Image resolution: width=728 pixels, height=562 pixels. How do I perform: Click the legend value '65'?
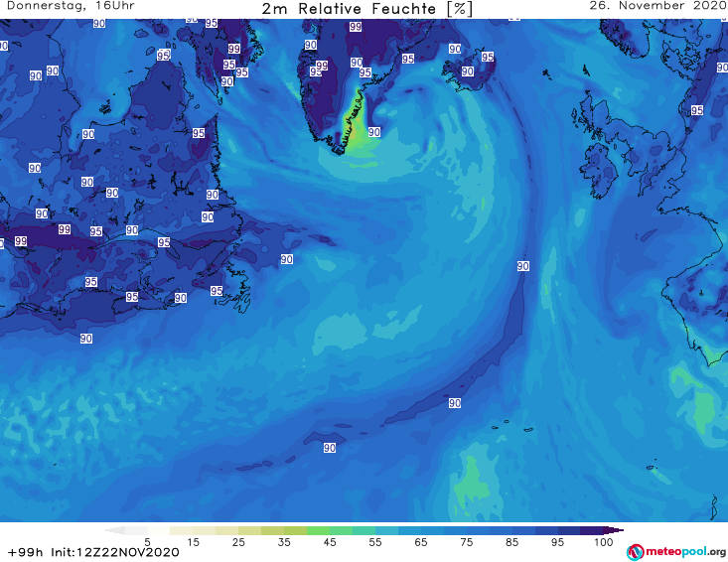pyautogui.click(x=420, y=541)
